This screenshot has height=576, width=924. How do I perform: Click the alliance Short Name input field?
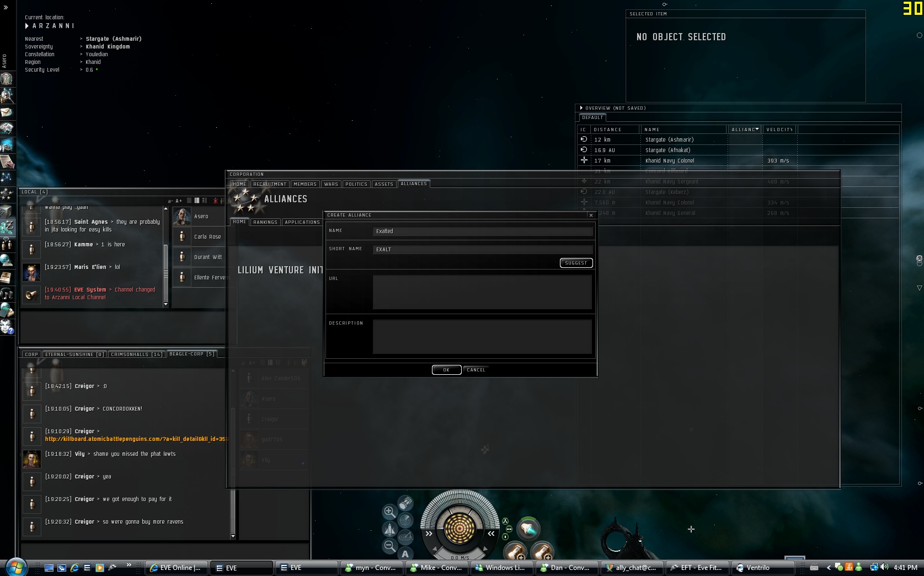[x=483, y=249]
